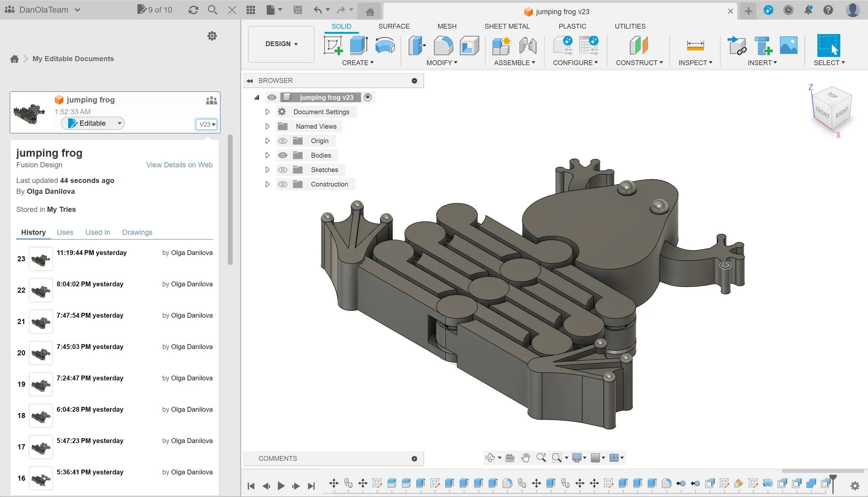Select the Extrude tool

coord(359,46)
